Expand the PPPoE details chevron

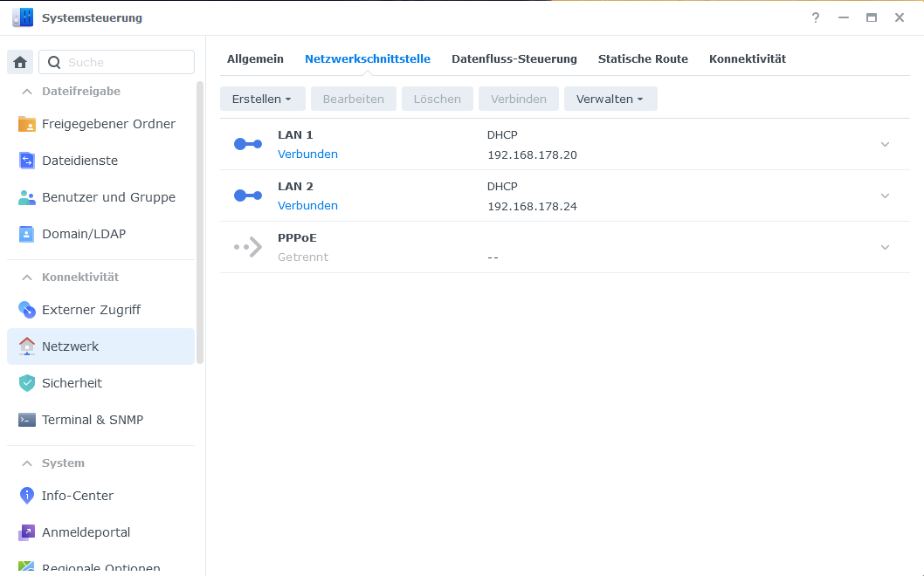click(x=885, y=247)
